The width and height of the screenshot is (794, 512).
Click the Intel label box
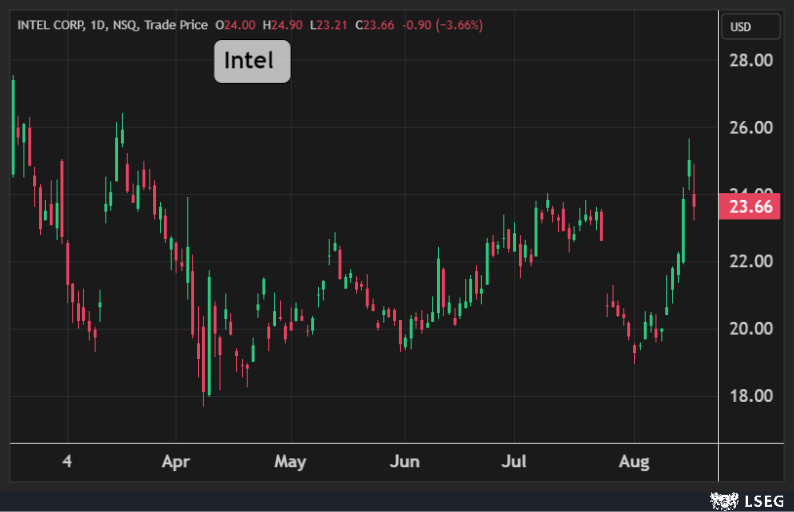tap(252, 61)
